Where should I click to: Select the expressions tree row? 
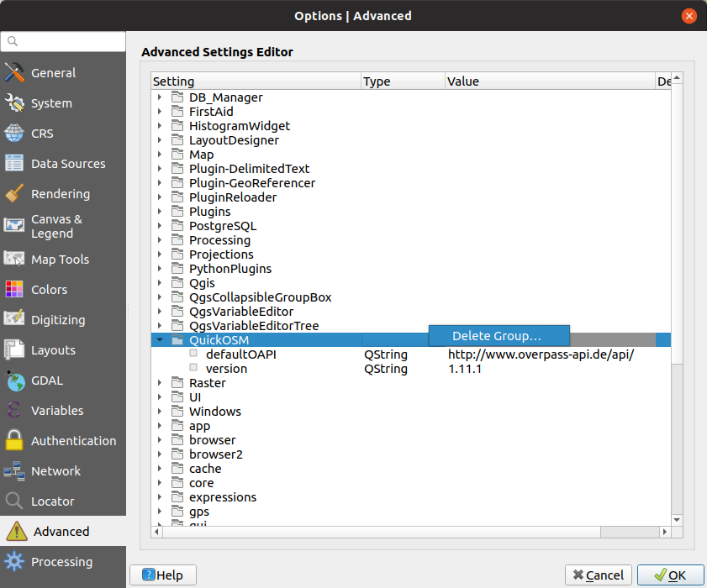point(411,497)
